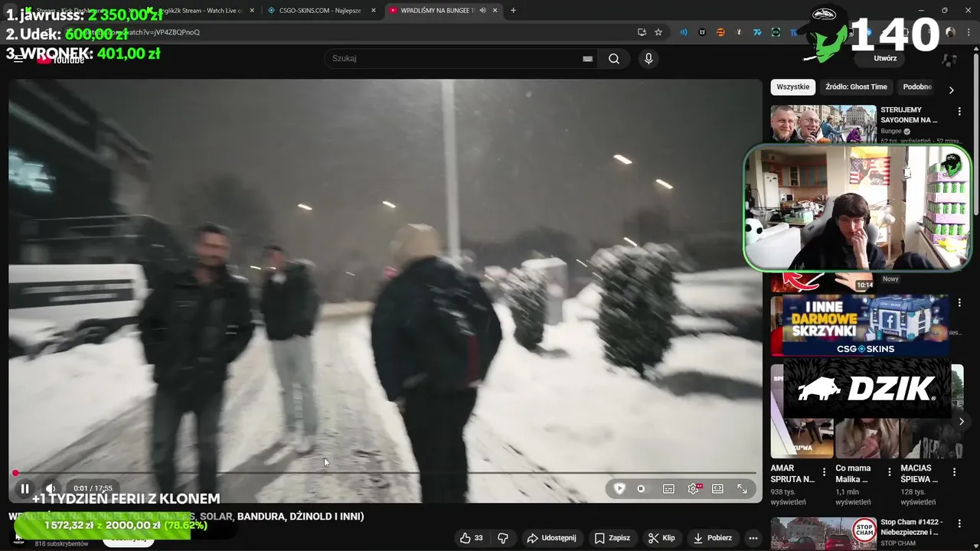
Task: Open STERUJEMY SAYGONEM video thumbnail
Action: click(x=823, y=124)
